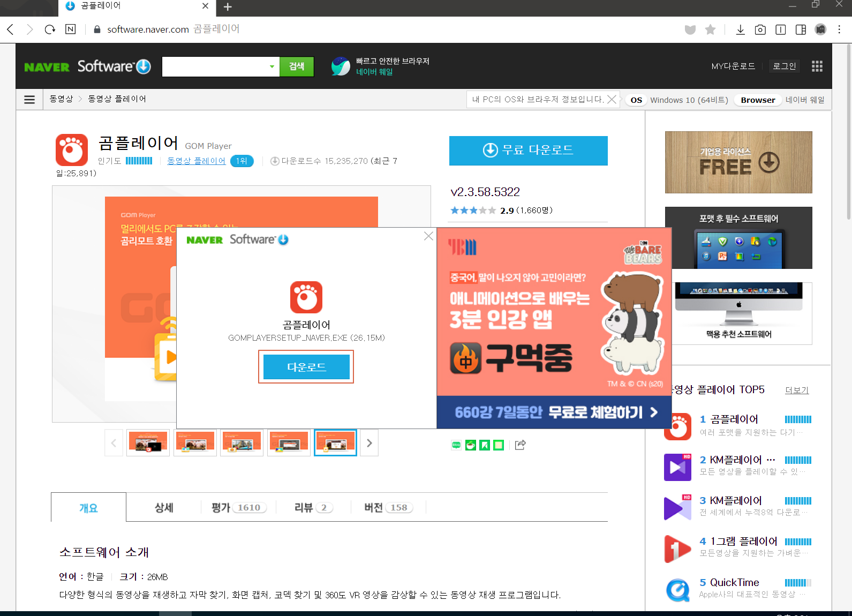This screenshot has height=616, width=852.
Task: Open 포맷 후 필수 소프트웨어 banner
Action: [738, 238]
